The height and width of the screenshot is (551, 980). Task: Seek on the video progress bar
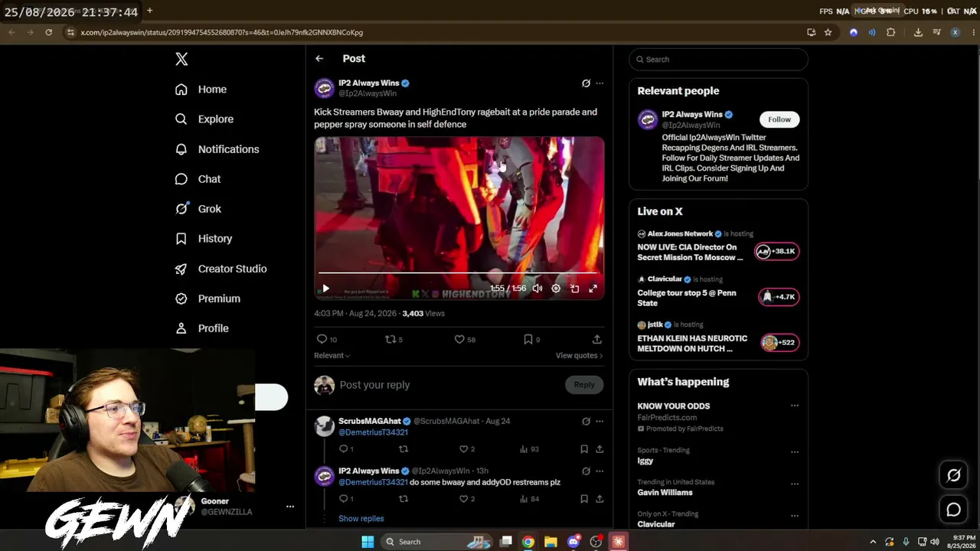coord(459,272)
